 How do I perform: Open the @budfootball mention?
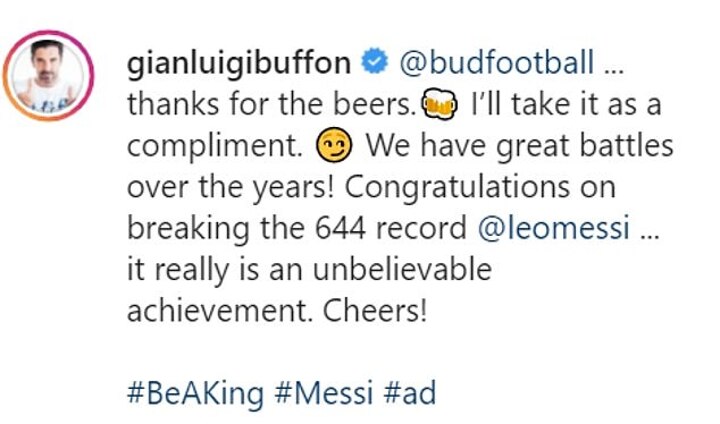point(496,64)
